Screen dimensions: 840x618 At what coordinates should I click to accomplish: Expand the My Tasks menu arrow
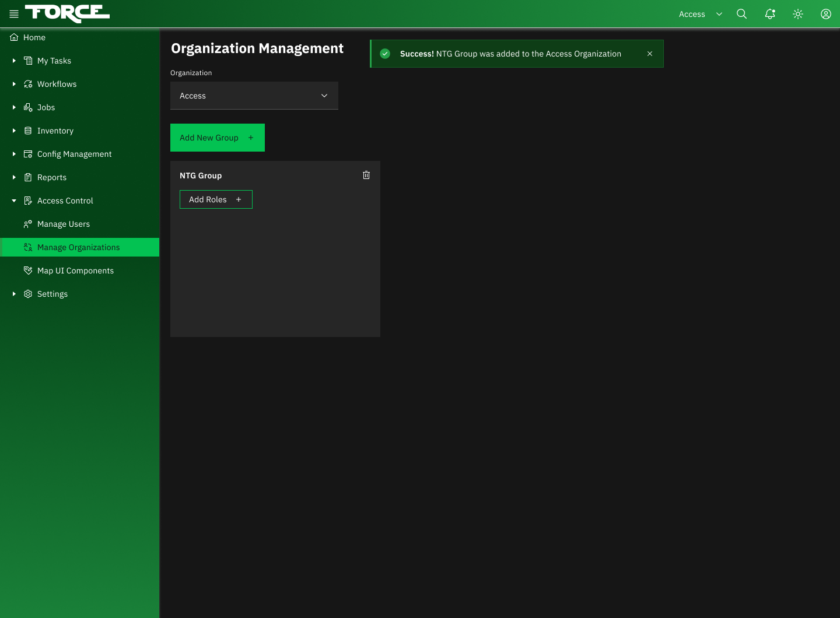pyautogui.click(x=14, y=61)
